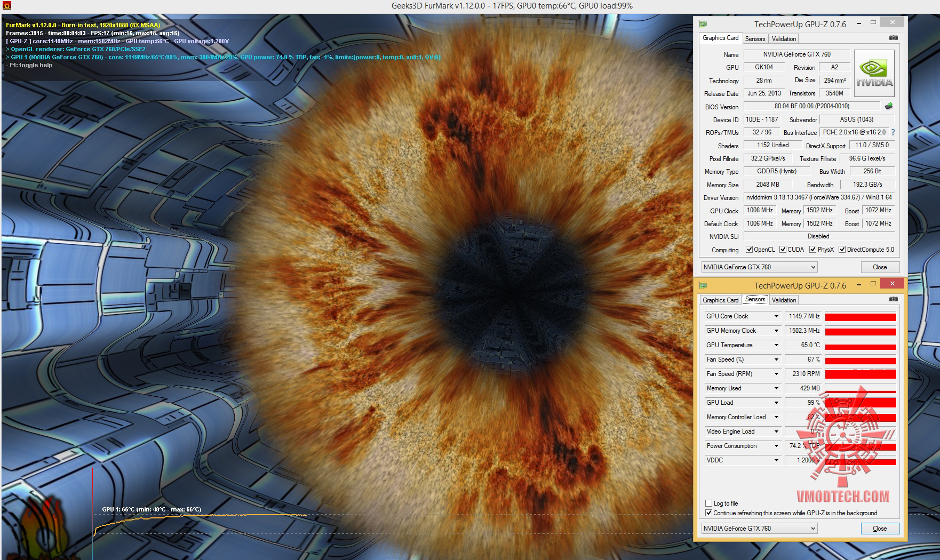Uncheck Continue refreshing while GPU-Z is in background

(x=708, y=513)
